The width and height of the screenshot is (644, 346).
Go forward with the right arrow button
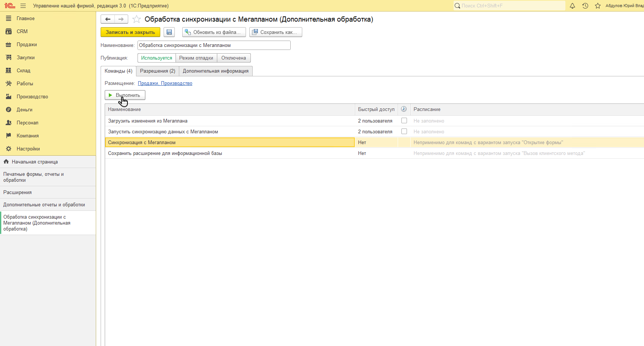coord(121,19)
